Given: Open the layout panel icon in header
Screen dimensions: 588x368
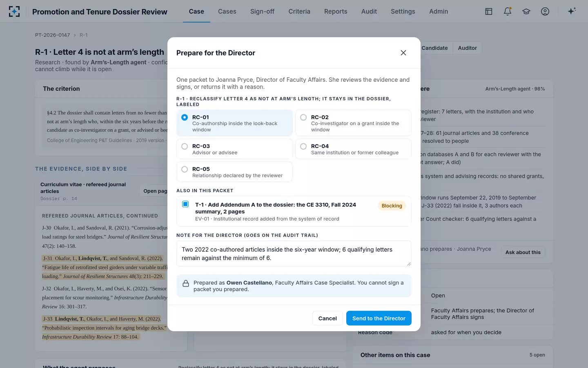Looking at the screenshot, I should pyautogui.click(x=489, y=11).
